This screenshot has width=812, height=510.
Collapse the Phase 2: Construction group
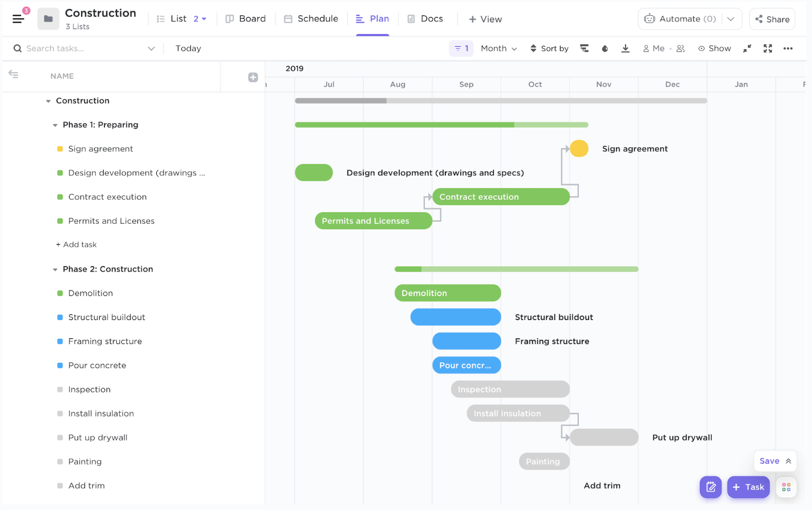55,269
